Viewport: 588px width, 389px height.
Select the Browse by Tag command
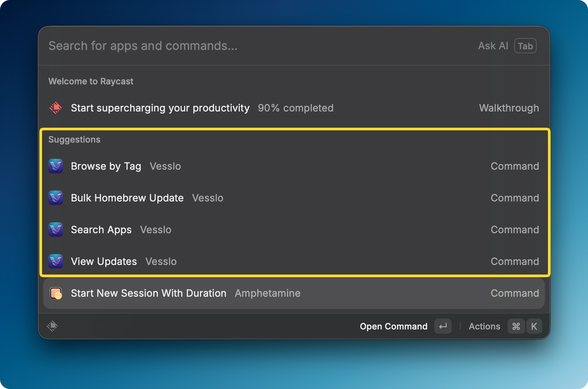294,166
